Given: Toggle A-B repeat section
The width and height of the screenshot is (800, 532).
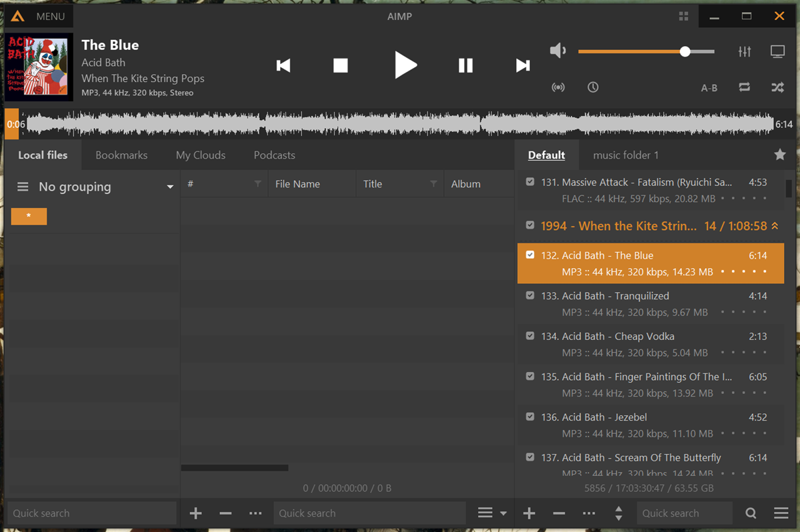Looking at the screenshot, I should (x=709, y=88).
